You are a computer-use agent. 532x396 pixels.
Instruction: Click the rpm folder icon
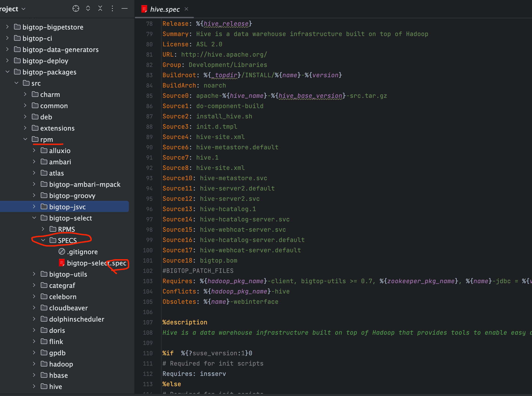click(35, 139)
